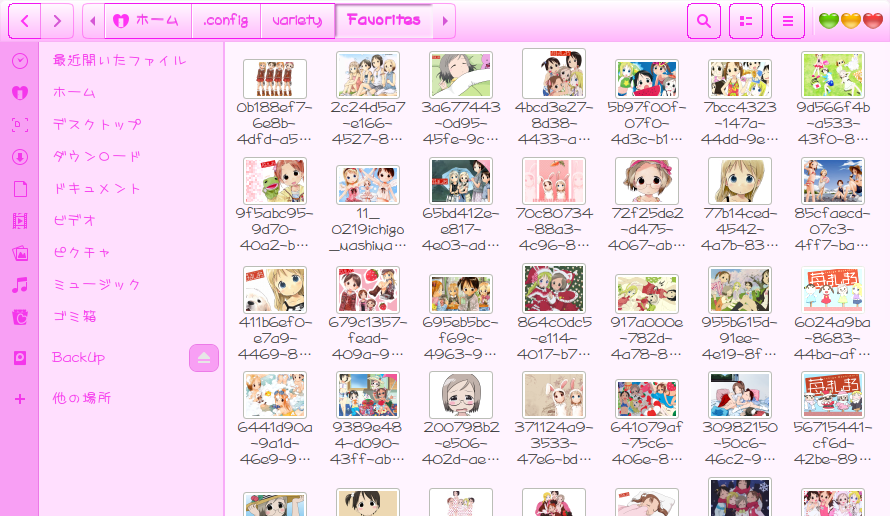Click the download arrow icon in sidebar
The image size is (890, 516).
pyautogui.click(x=20, y=157)
